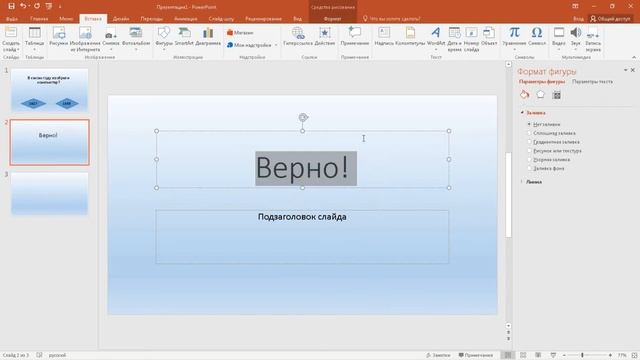
Task: Insert pictures from file (Рисунки)
Action: [58, 37]
